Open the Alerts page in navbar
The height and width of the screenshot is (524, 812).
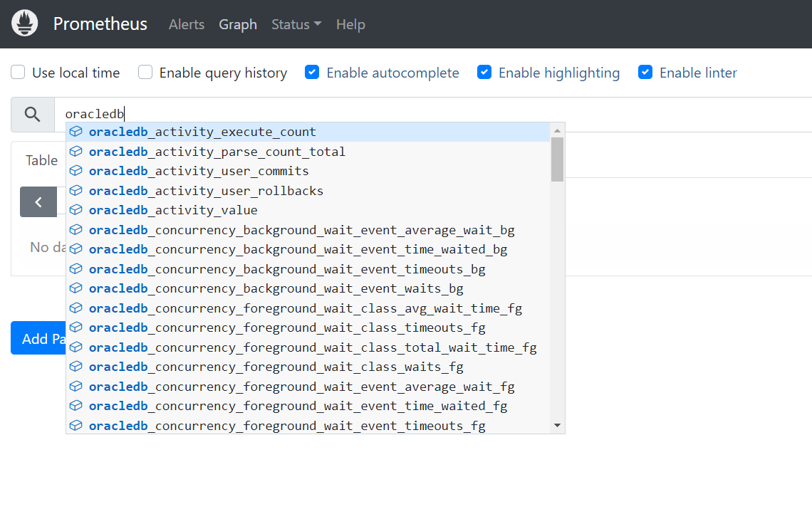[187, 24]
